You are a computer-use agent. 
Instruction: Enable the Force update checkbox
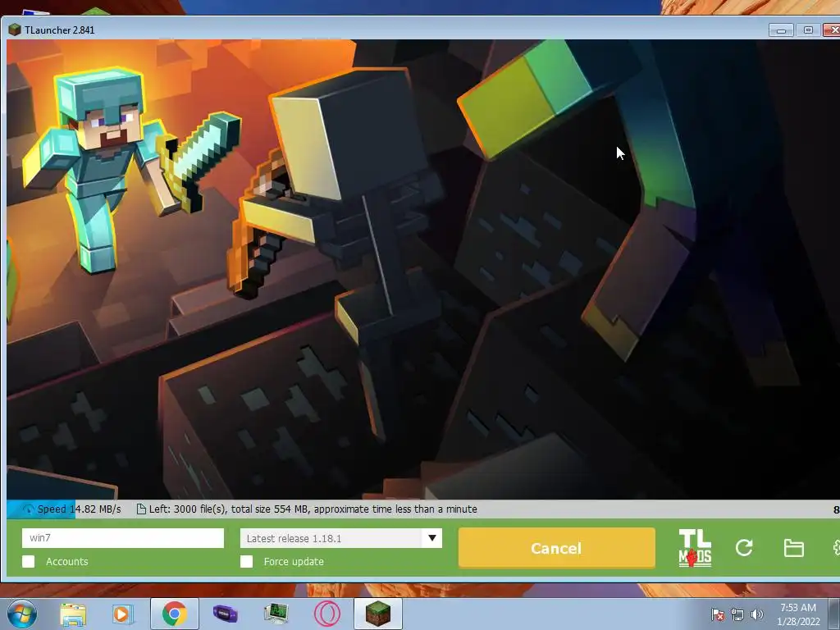point(246,561)
